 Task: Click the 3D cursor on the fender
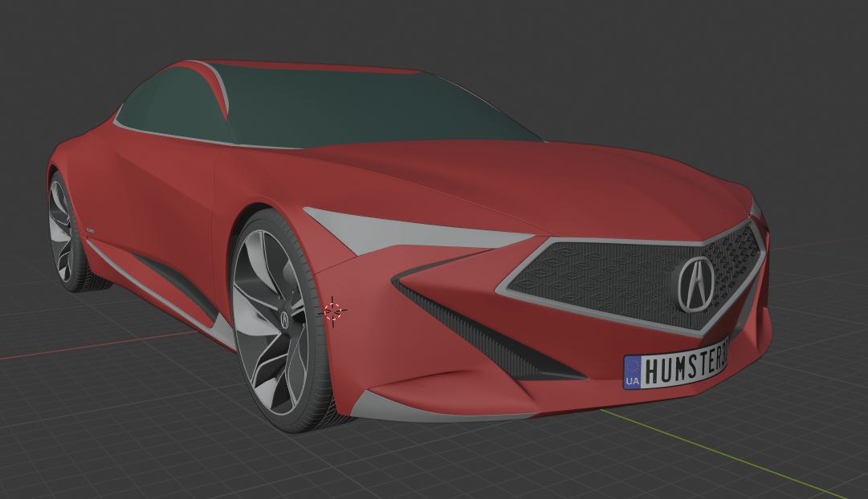coord(332,309)
